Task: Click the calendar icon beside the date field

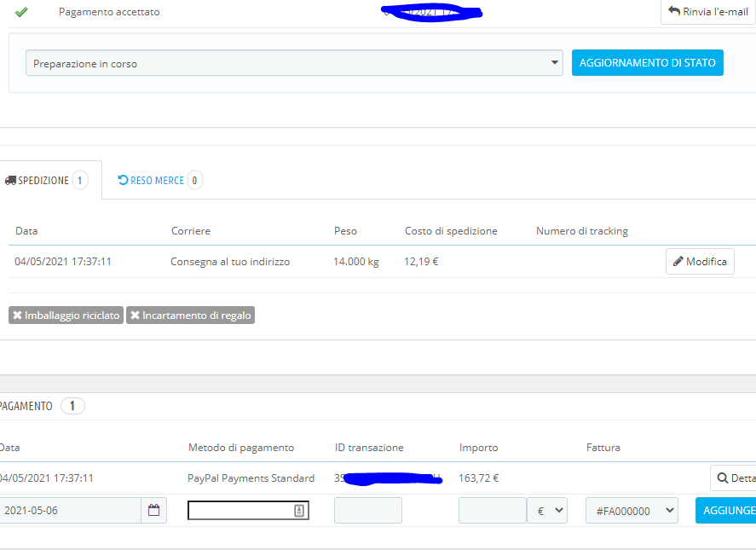Action: pos(153,510)
